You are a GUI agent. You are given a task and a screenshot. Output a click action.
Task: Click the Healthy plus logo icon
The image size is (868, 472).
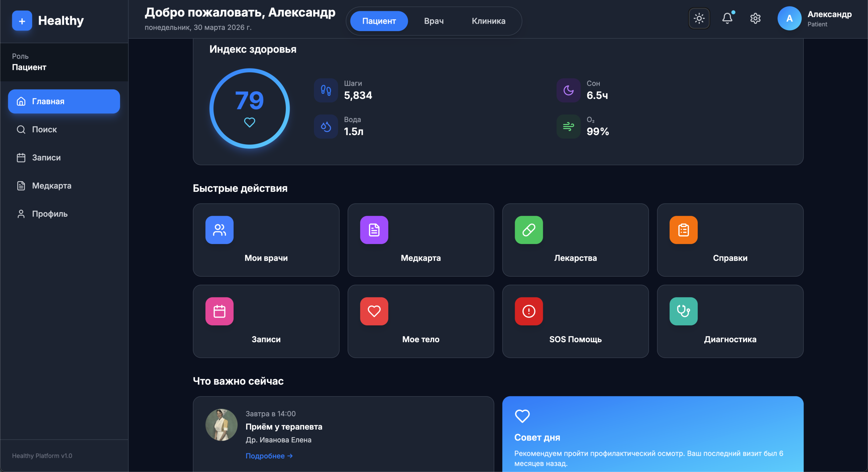point(22,21)
